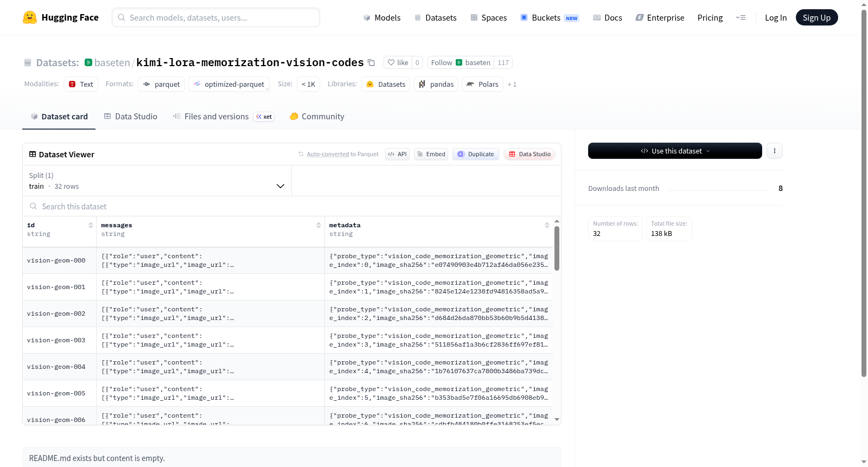Click the dataset title kimi-lora-memorization-vision-codes

(250, 62)
